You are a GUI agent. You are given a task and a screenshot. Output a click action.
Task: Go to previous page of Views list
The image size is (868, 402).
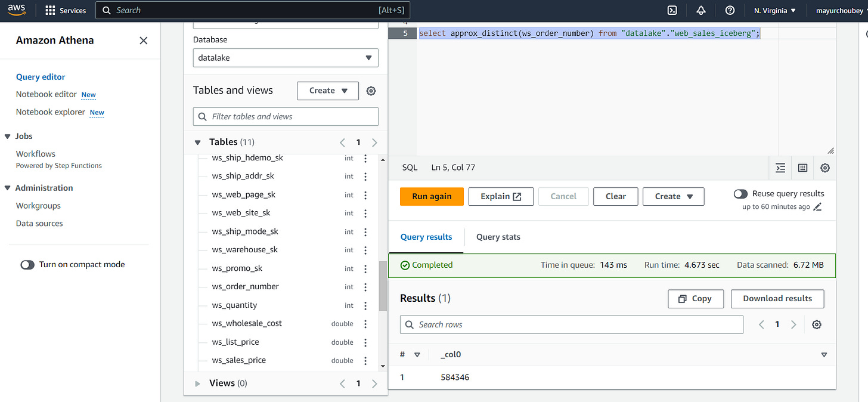tap(342, 384)
